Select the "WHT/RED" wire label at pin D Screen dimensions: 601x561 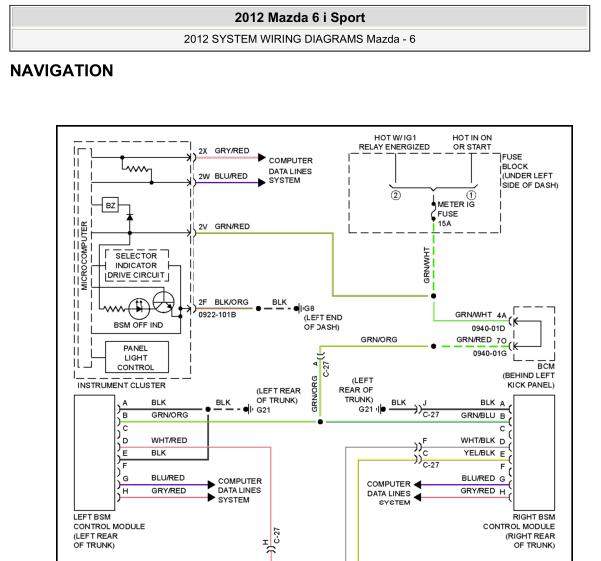point(169,440)
